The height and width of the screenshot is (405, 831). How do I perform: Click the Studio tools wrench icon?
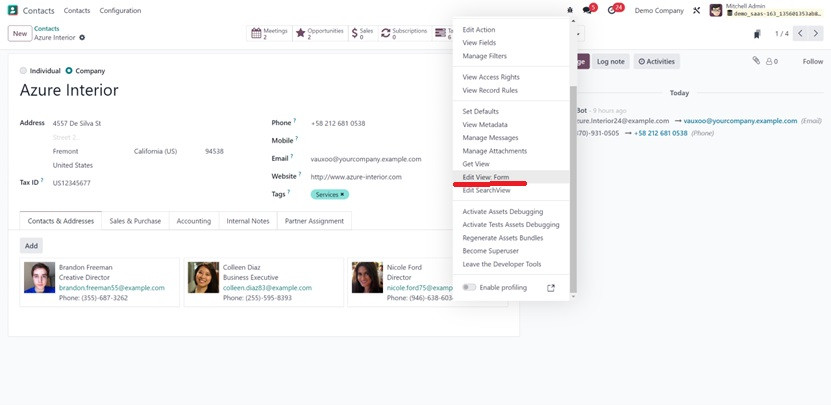tap(696, 10)
